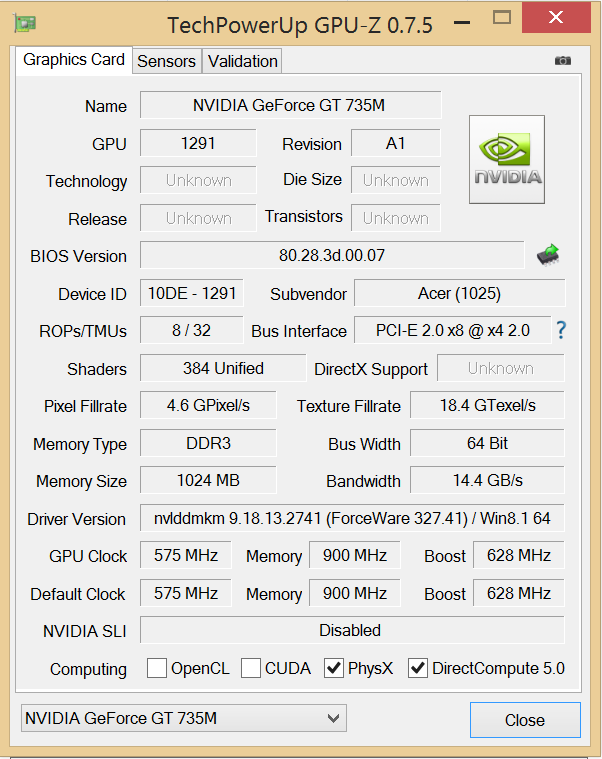
Task: Click the DirectX Support field showing Unknown
Action: pyautogui.click(x=501, y=368)
